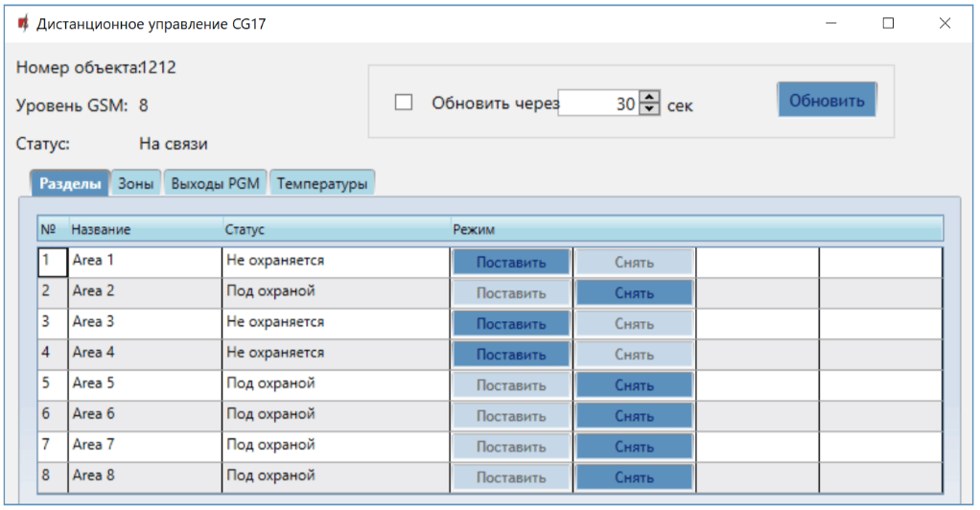980x510 pixels.
Task: Increase refresh interval with up arrow
Action: (x=650, y=97)
